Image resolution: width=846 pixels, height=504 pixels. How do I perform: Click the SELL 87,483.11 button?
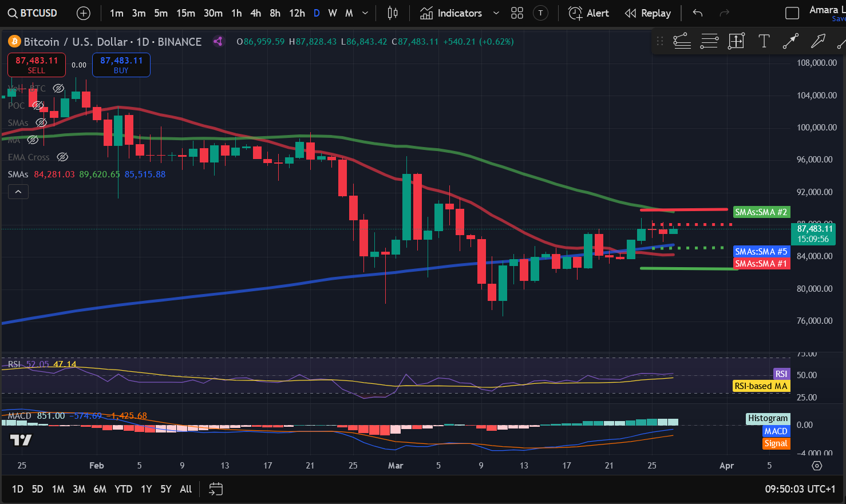click(x=37, y=65)
